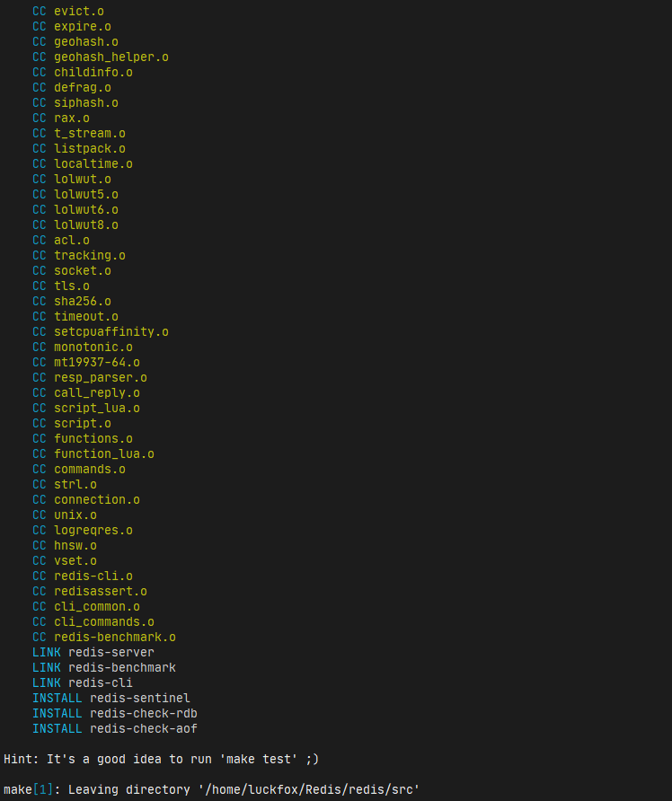This screenshot has width=672, height=801.
Task: Click the INSTALL keyword before redis-sentinel
Action: point(57,699)
